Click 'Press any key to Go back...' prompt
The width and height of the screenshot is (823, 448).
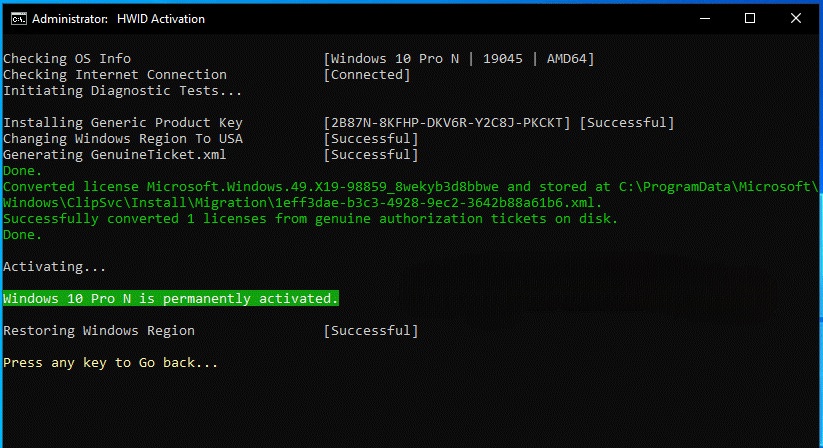(110, 362)
